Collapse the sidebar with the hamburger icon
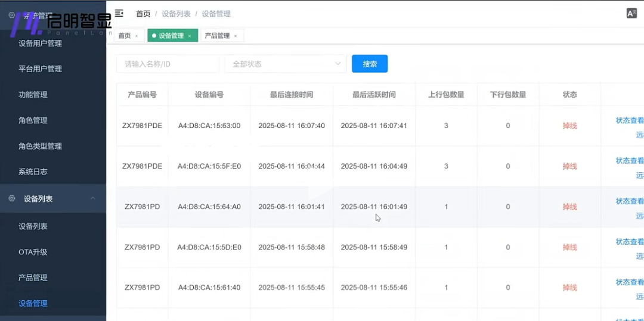644x321 pixels. (119, 13)
